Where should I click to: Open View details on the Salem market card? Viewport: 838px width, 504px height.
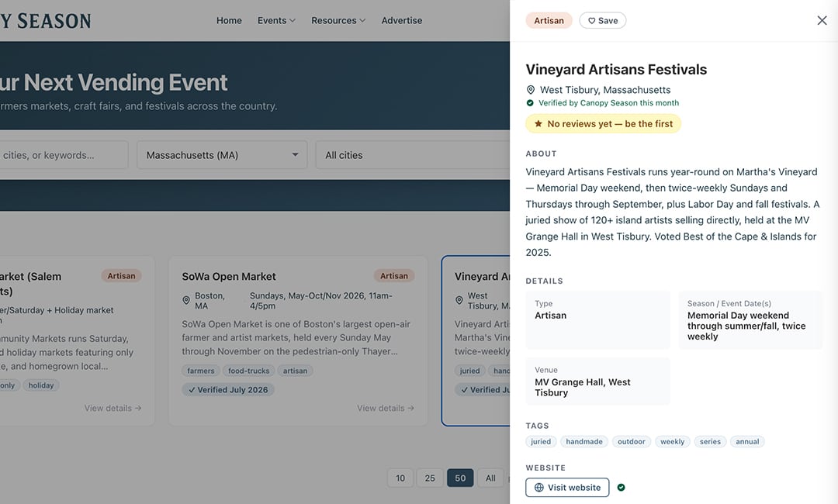pyautogui.click(x=113, y=408)
